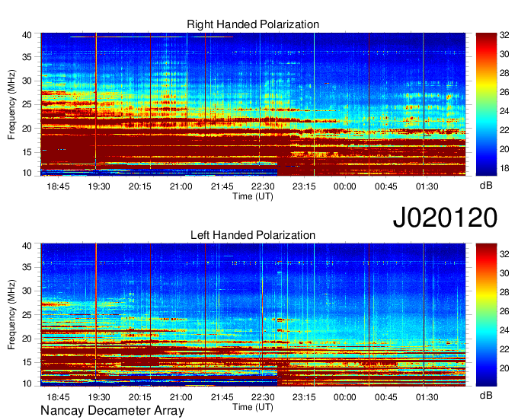Click the 18:45 tick on bottom time axis

58,397
